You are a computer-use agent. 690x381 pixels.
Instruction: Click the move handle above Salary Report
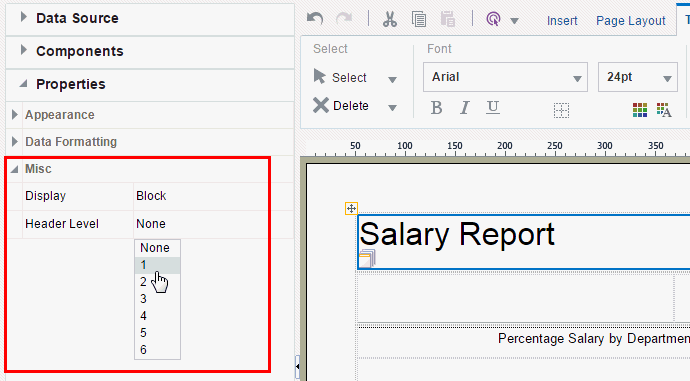[351, 209]
